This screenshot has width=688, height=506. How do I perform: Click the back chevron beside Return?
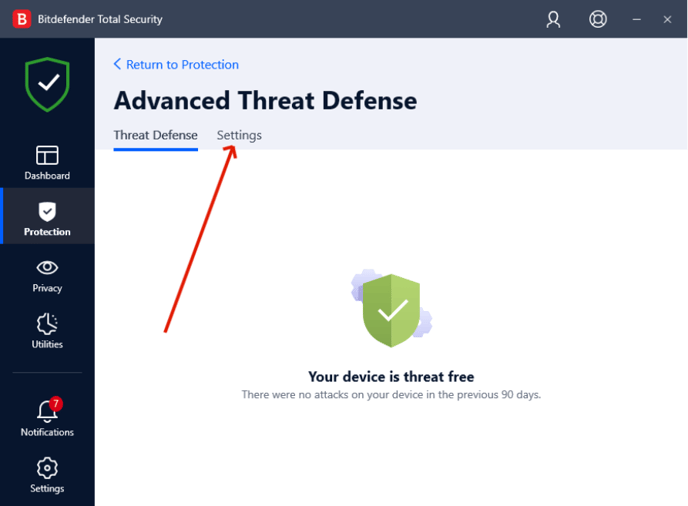(x=117, y=64)
